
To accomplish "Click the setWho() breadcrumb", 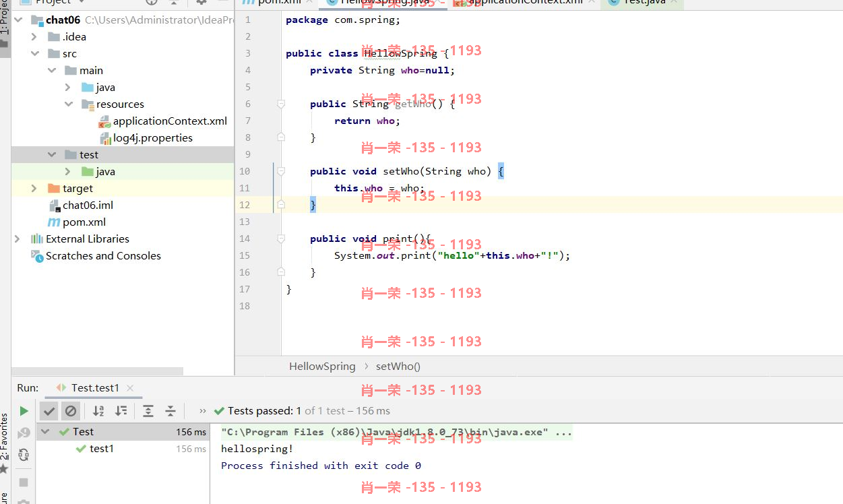I will click(x=398, y=367).
